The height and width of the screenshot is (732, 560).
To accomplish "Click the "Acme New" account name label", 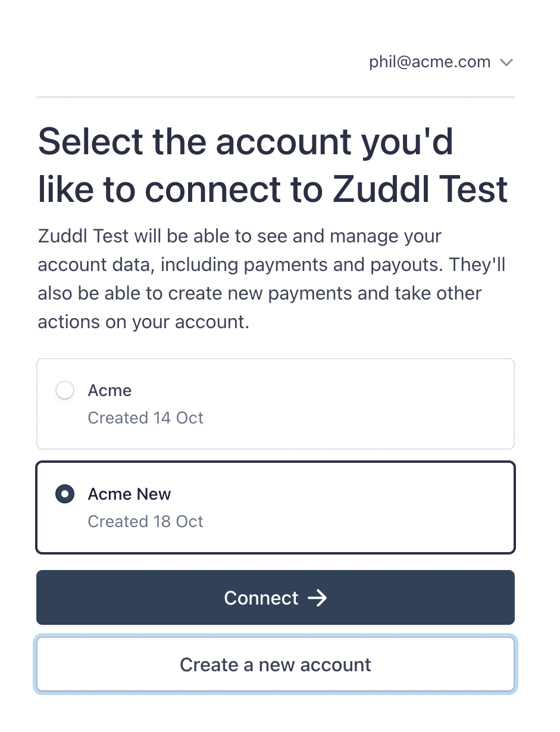I will coord(130,494).
